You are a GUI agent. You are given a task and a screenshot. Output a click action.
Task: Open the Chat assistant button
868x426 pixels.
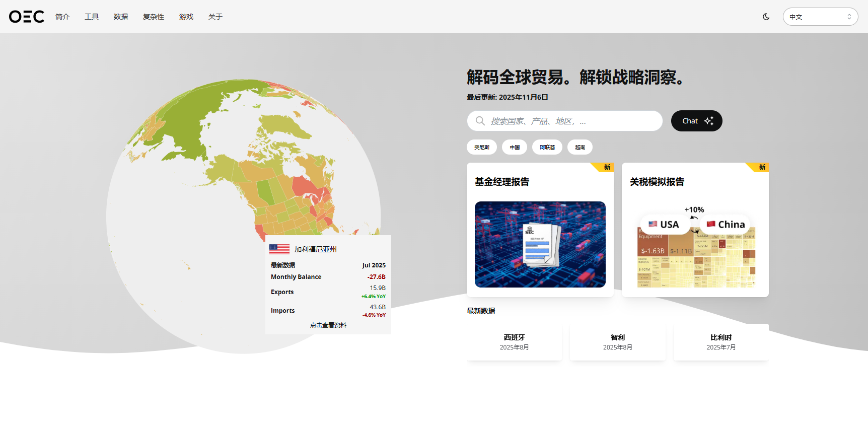696,121
